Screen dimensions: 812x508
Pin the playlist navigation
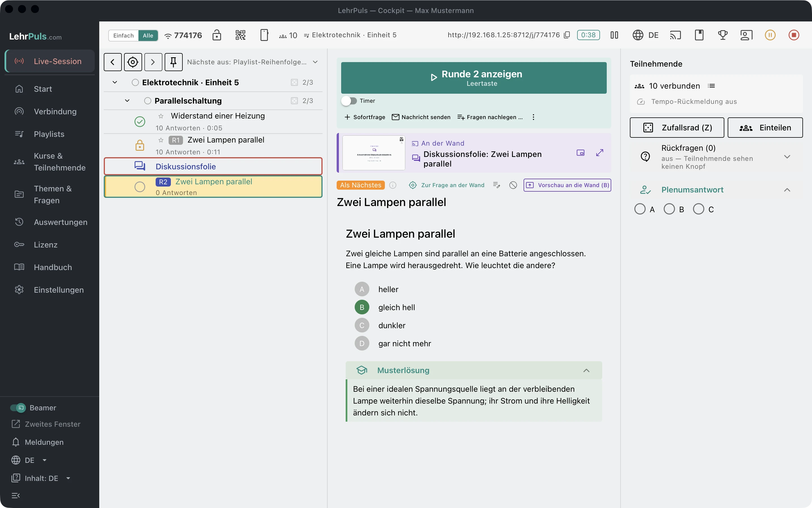173,62
